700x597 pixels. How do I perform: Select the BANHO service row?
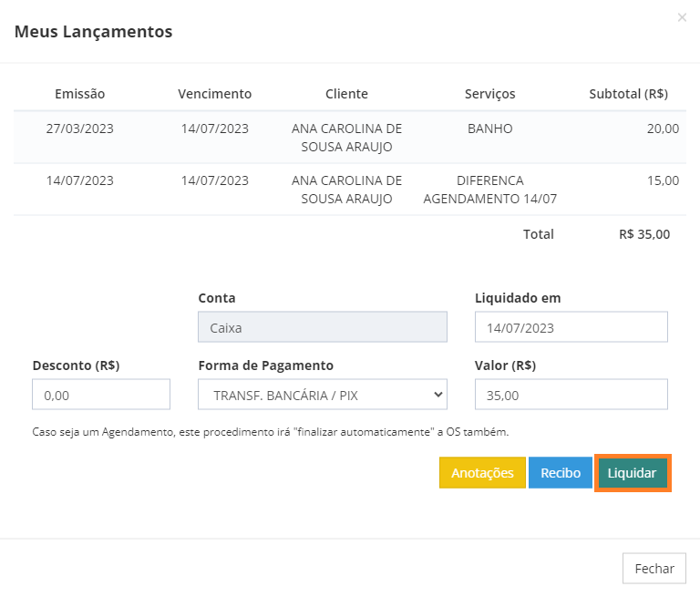point(350,138)
